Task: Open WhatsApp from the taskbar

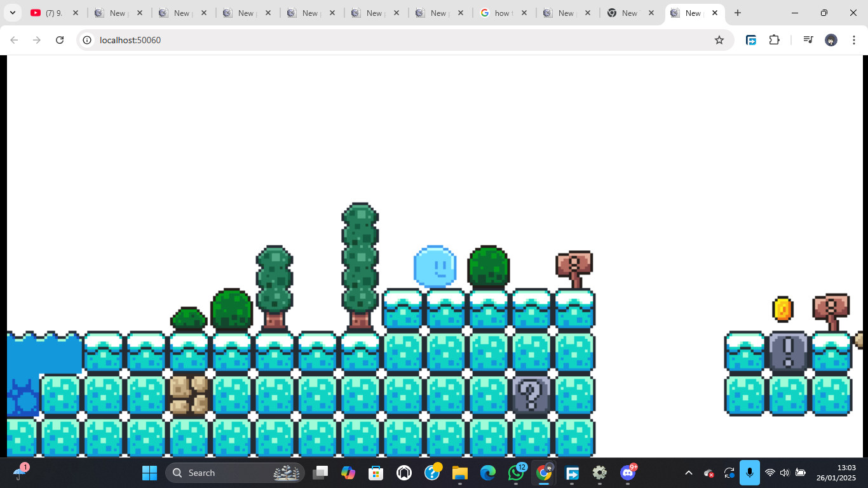Action: pyautogui.click(x=516, y=473)
